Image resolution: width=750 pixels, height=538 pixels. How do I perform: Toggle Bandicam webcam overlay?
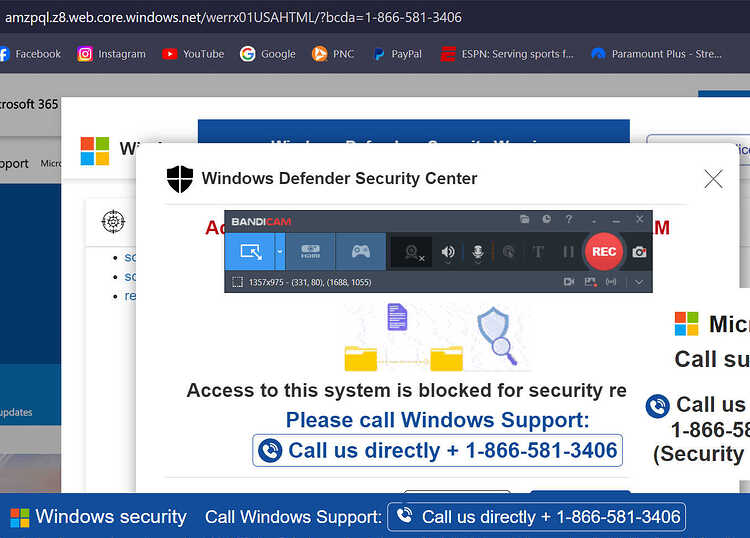411,252
